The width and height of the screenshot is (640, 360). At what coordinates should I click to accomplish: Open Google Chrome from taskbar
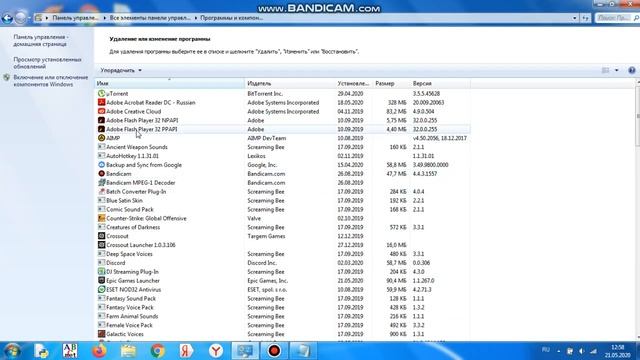(158, 351)
